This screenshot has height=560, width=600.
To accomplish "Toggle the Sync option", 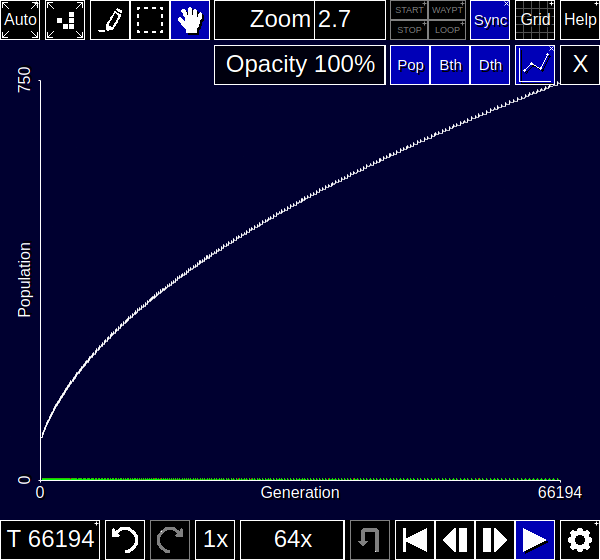I will tap(490, 20).
